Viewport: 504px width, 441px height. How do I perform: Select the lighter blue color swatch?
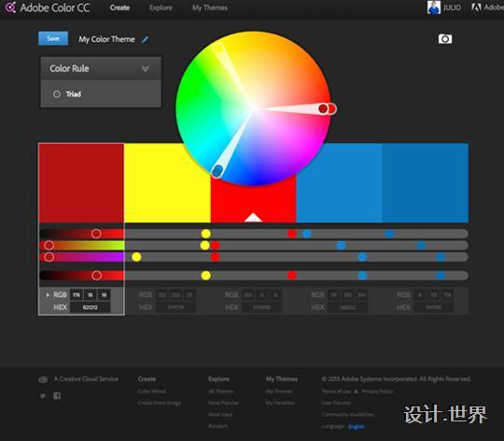click(x=339, y=183)
